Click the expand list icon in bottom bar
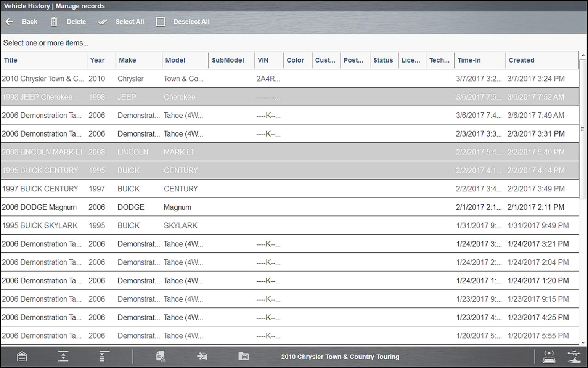588x368 pixels. (x=104, y=357)
